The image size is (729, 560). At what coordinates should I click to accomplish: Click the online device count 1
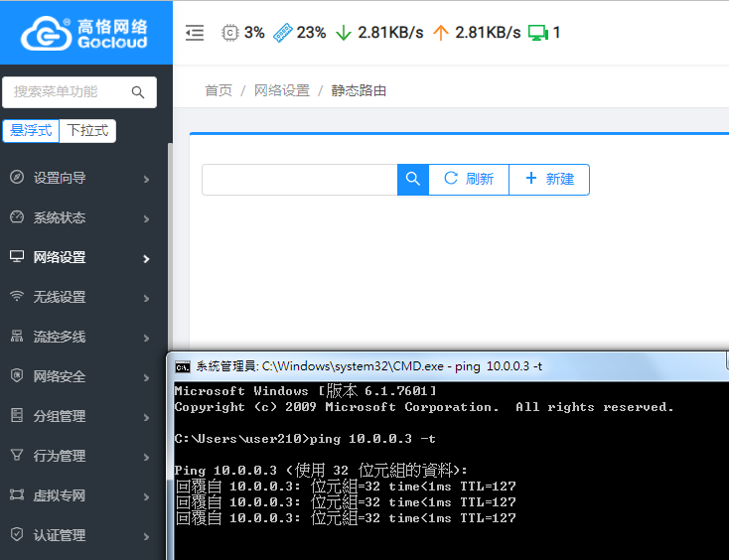coord(556,33)
